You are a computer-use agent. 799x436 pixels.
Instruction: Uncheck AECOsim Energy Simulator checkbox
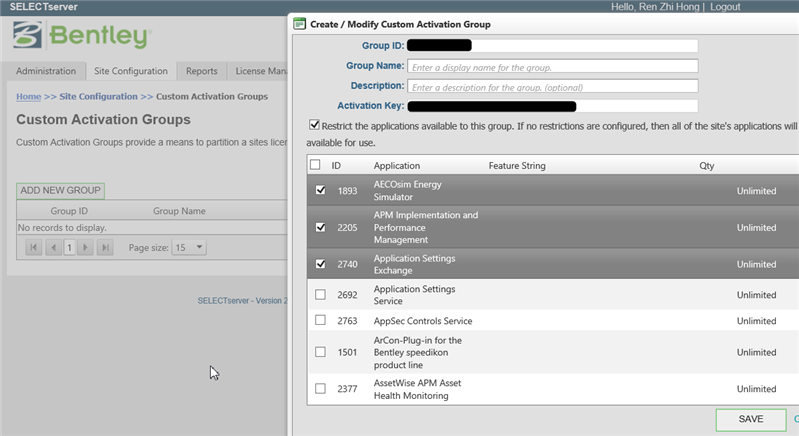(320, 190)
